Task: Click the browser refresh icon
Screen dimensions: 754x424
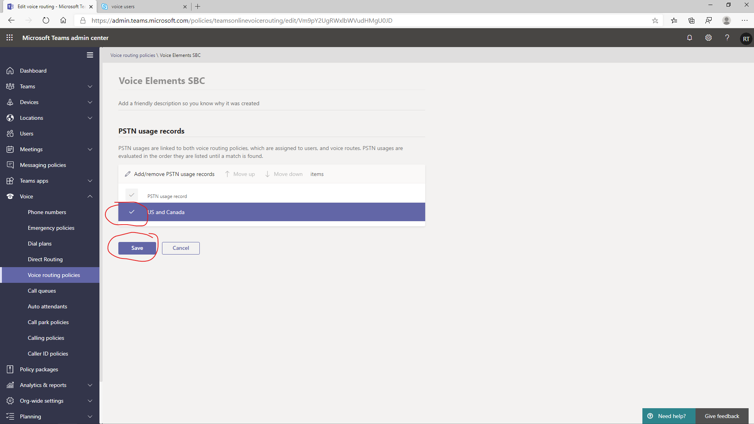Action: coord(46,20)
